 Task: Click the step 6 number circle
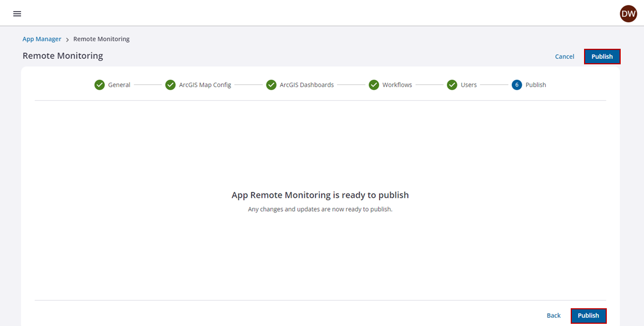pyautogui.click(x=517, y=85)
